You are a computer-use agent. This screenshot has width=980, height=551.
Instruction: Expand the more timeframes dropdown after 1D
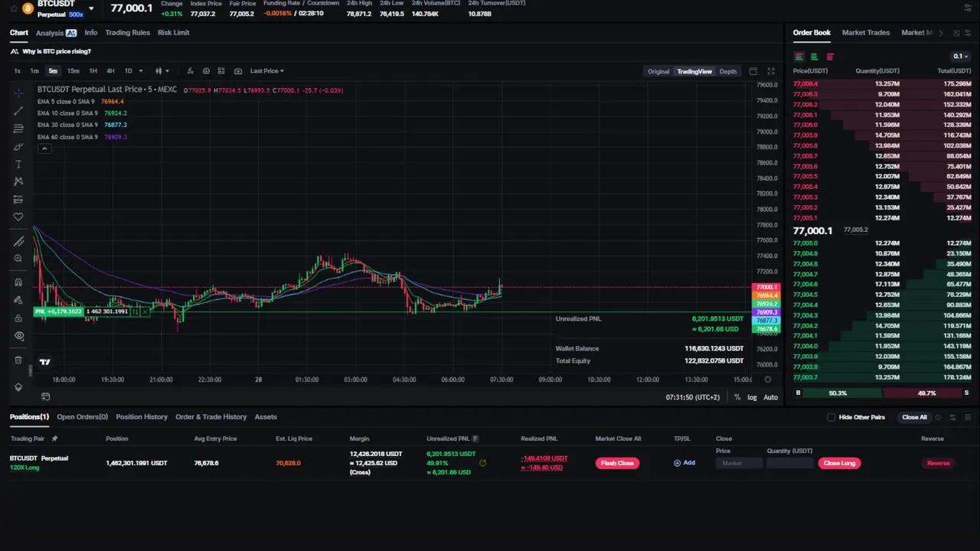pos(141,71)
